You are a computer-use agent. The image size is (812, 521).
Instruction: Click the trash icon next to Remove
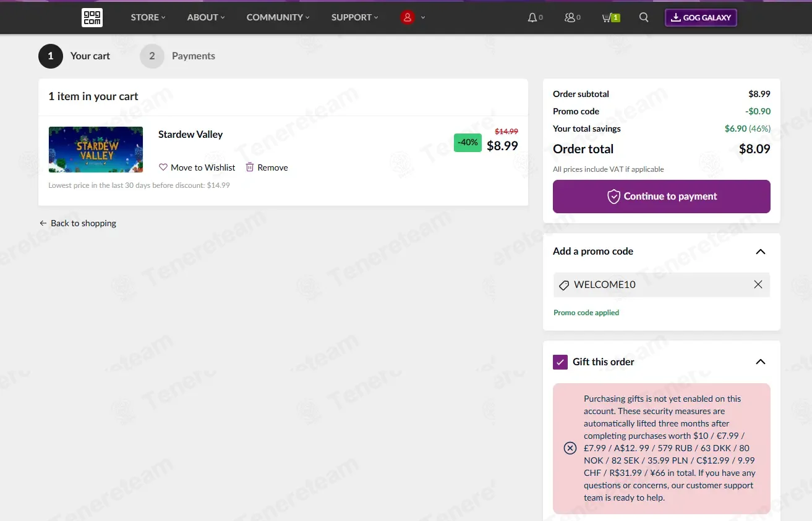point(250,167)
